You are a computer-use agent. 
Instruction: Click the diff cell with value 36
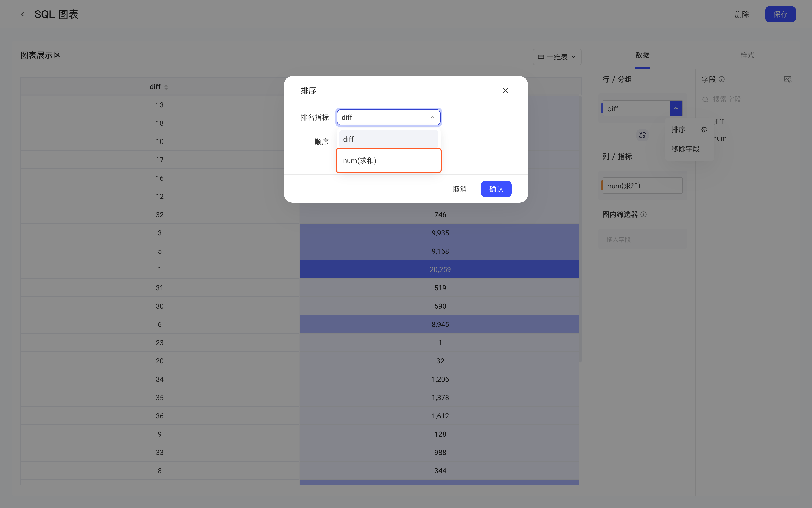coord(159,416)
